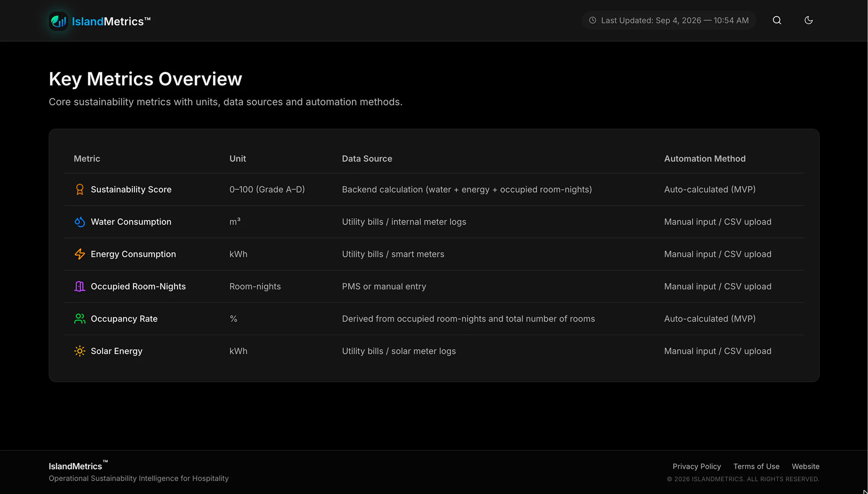
Task: Click the Room-nights unit cell
Action: [255, 286]
